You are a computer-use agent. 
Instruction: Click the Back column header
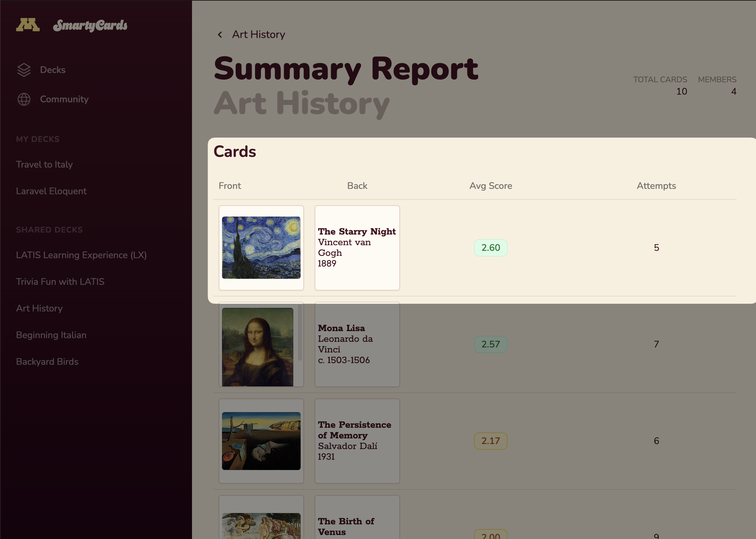357,186
